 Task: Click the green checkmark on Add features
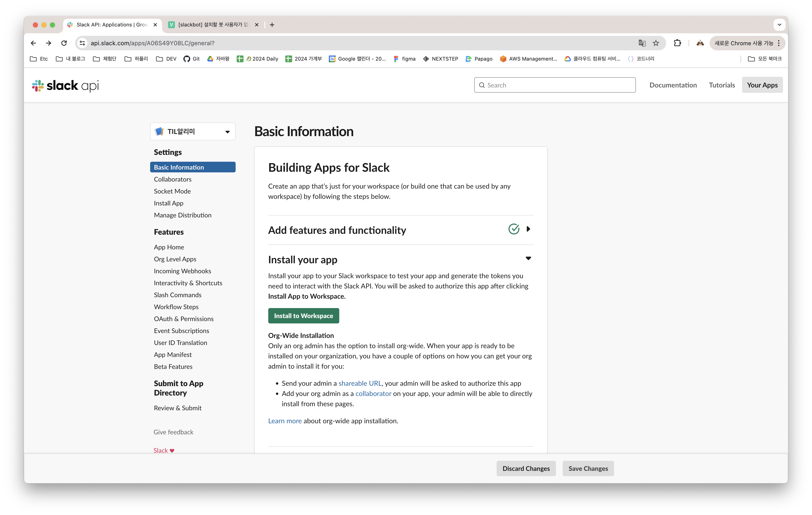pyautogui.click(x=513, y=229)
